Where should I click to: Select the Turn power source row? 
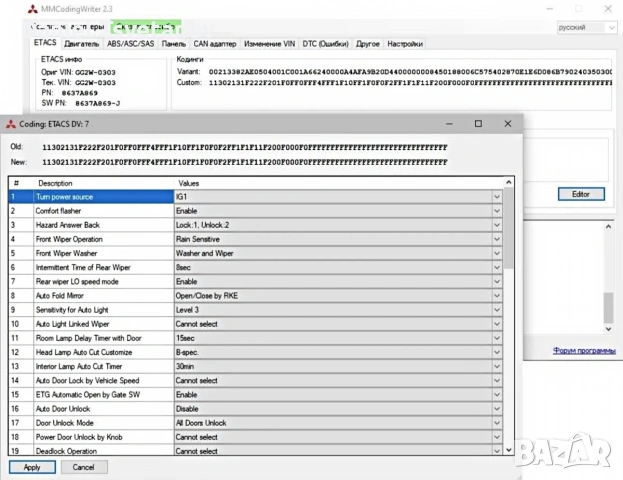255,197
